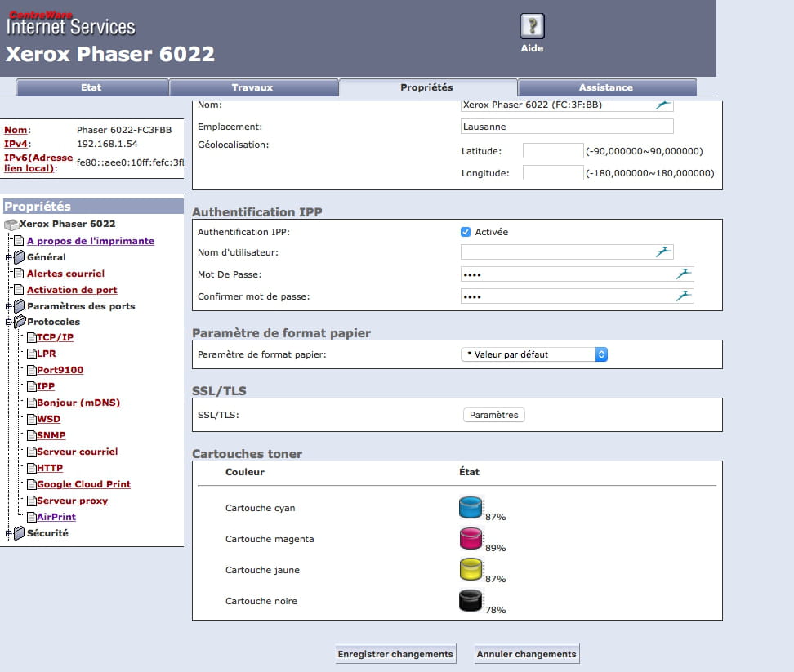Click the page icon beside Serveur proxy

coord(31,501)
